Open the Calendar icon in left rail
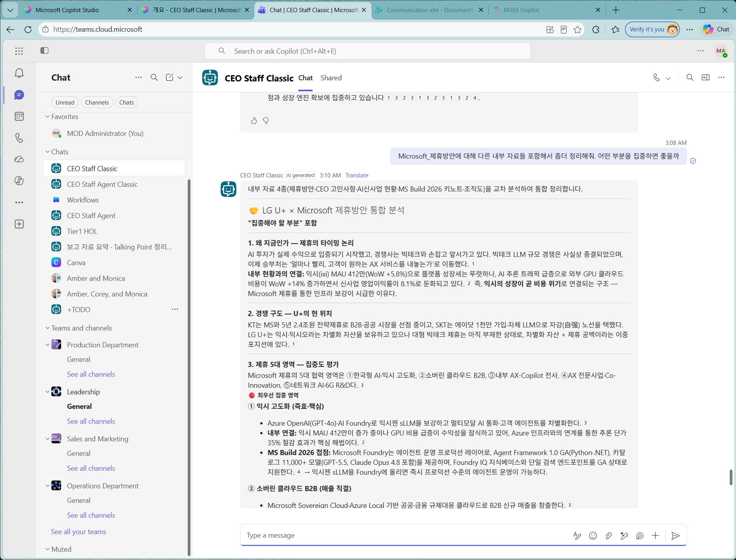 coord(19,116)
